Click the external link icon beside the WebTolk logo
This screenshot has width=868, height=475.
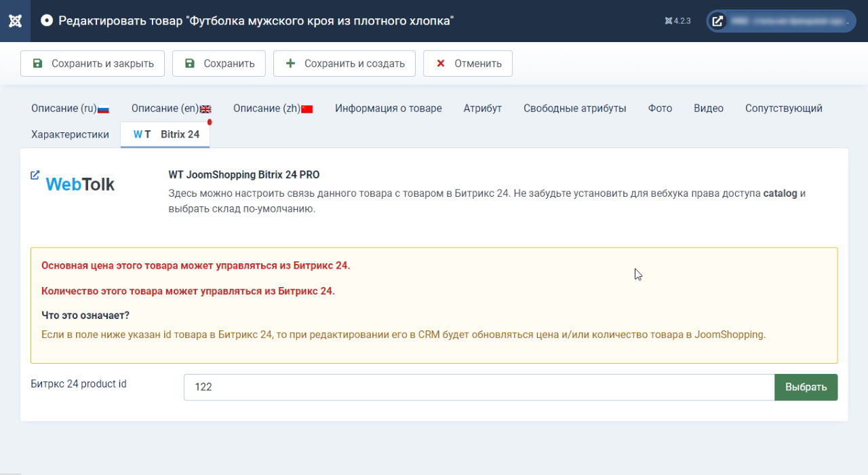coord(35,174)
